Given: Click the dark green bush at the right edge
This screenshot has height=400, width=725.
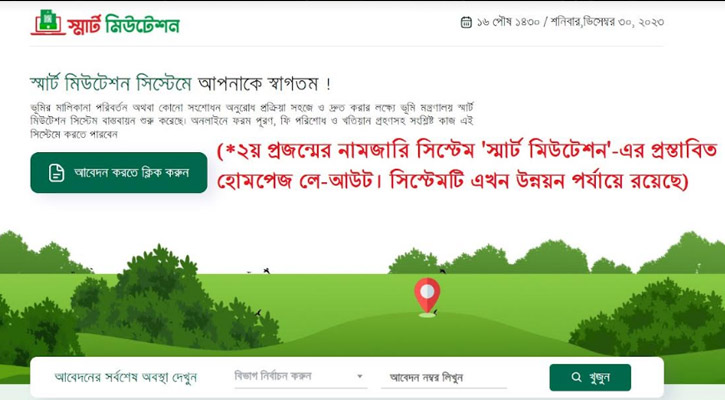Looking at the screenshot, I should (x=657, y=319).
